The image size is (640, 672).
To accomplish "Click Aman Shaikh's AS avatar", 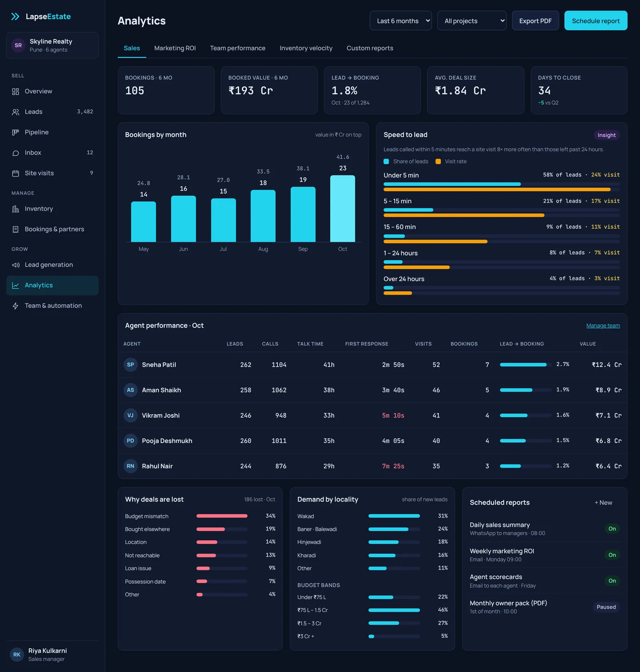I will click(x=130, y=390).
